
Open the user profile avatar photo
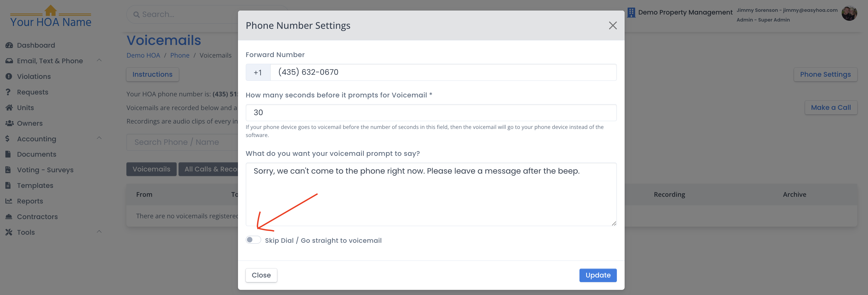[x=849, y=14]
